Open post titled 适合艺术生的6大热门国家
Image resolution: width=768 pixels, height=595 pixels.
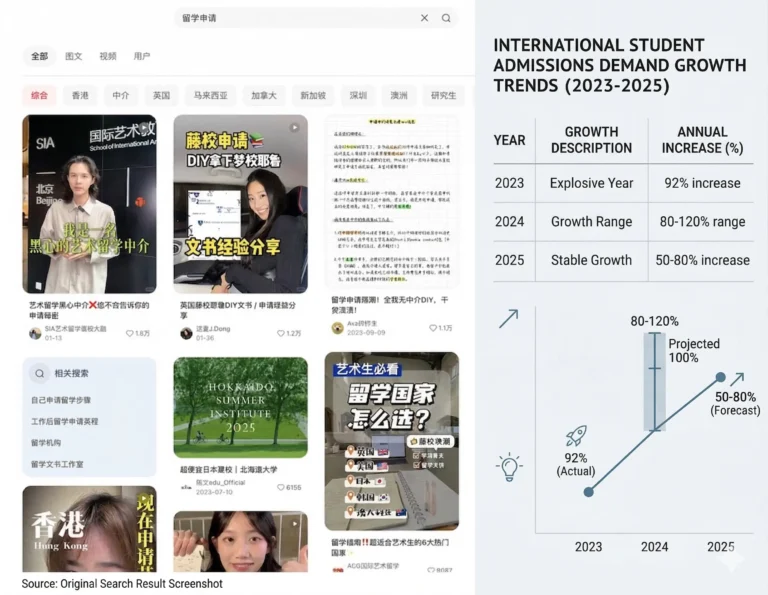pyautogui.click(x=390, y=547)
